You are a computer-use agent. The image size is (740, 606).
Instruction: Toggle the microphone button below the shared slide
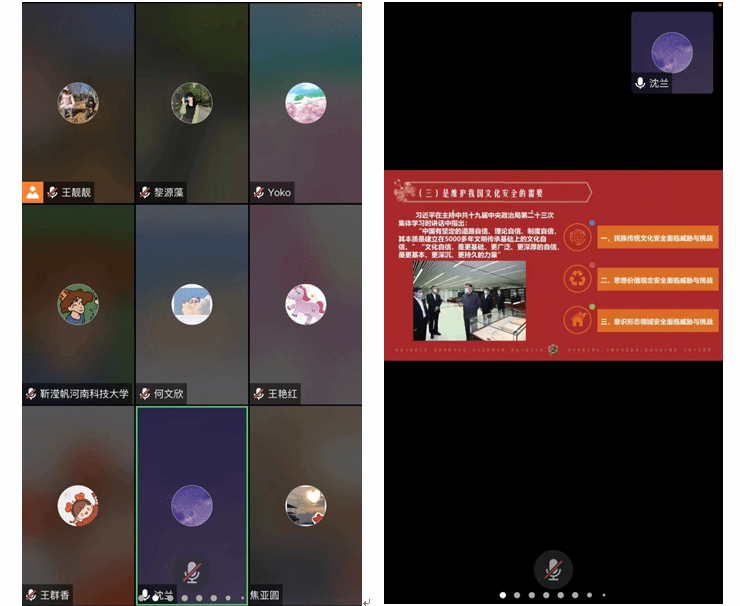pos(552,570)
